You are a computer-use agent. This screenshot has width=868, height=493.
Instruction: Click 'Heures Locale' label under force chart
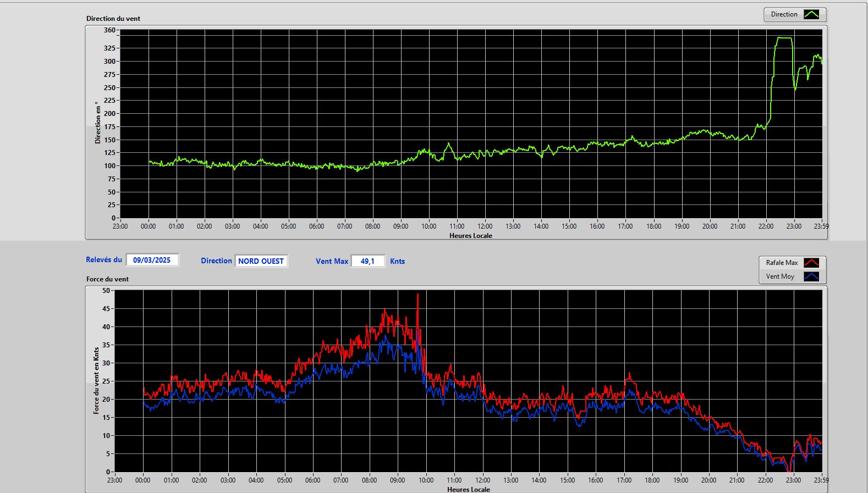pyautogui.click(x=469, y=489)
